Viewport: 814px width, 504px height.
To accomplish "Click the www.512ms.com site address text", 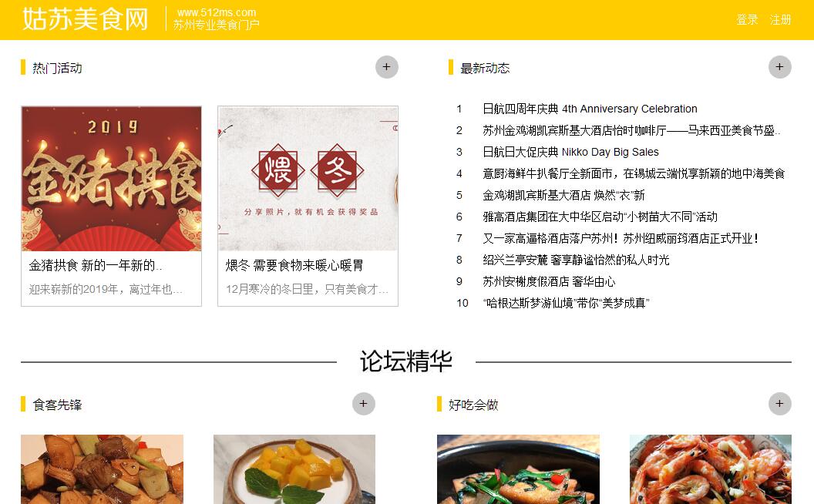I will tap(217, 12).
